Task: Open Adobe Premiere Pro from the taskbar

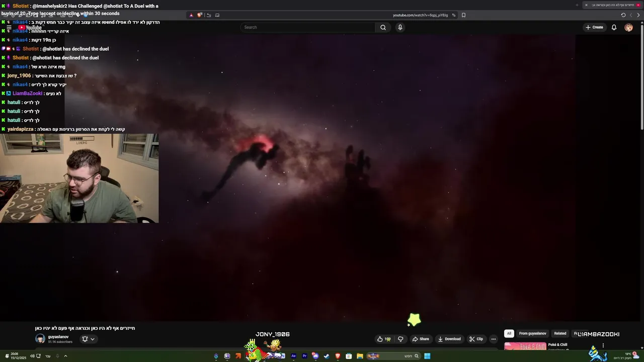Action: coord(304,356)
